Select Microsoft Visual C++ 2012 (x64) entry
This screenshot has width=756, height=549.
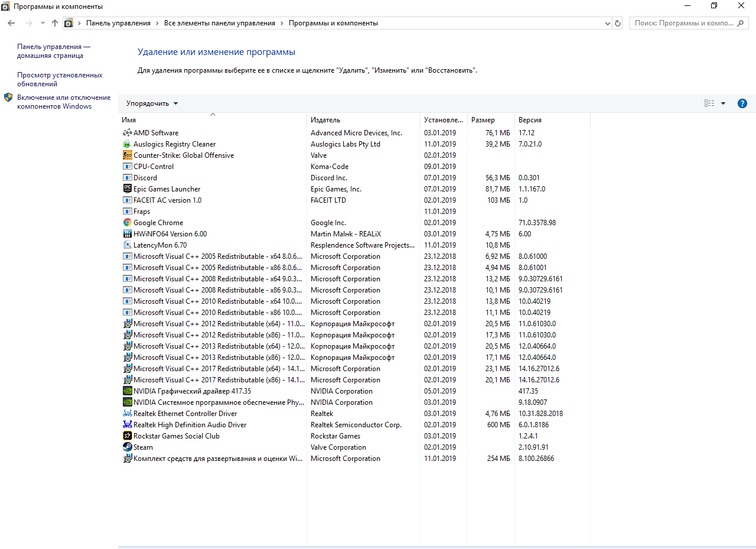[354, 324]
